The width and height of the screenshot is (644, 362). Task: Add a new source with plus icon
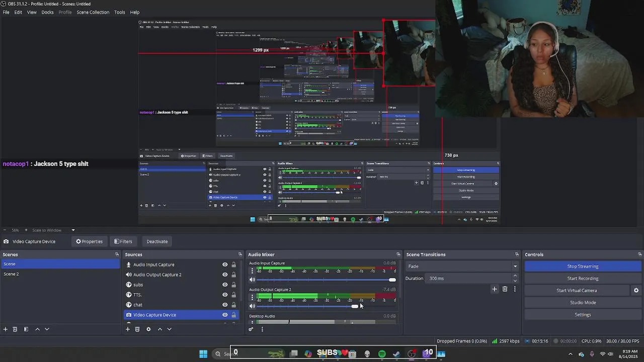[x=128, y=329]
